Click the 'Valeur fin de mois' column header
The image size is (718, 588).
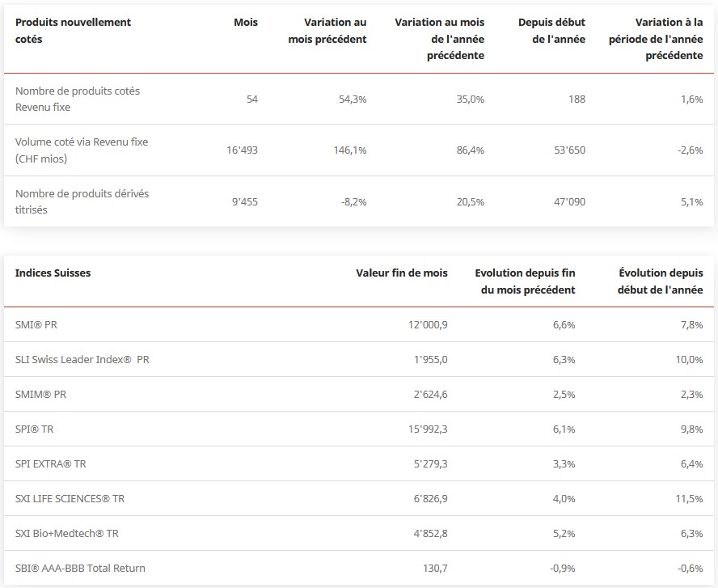tap(401, 273)
